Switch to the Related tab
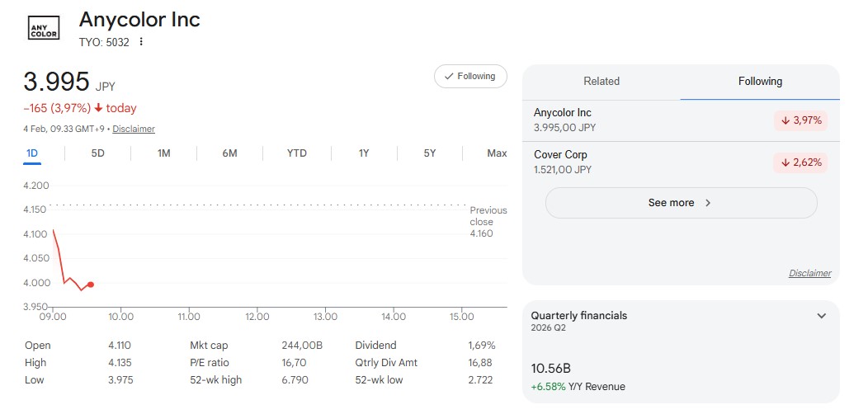The image size is (868, 414). click(x=601, y=82)
